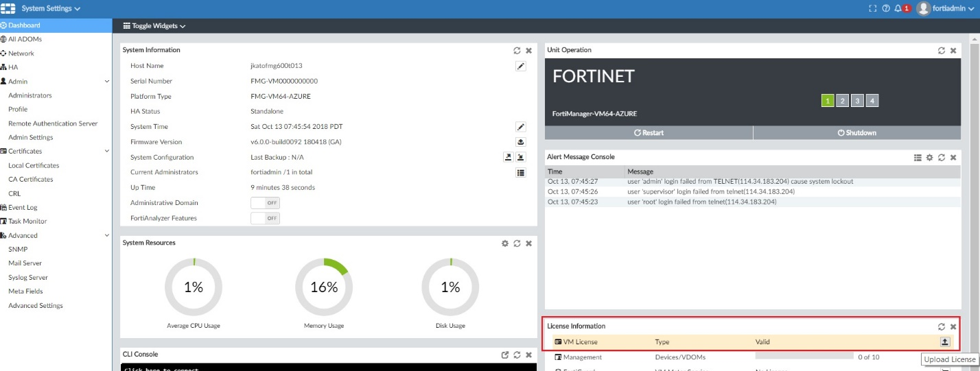Close the CLI Console widget
Screen dimensions: 980x371
528,355
